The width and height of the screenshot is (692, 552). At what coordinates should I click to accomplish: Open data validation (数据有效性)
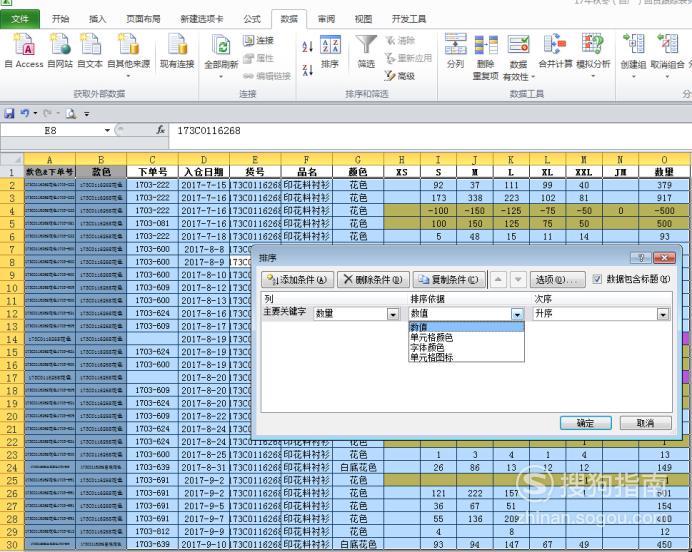point(519,56)
